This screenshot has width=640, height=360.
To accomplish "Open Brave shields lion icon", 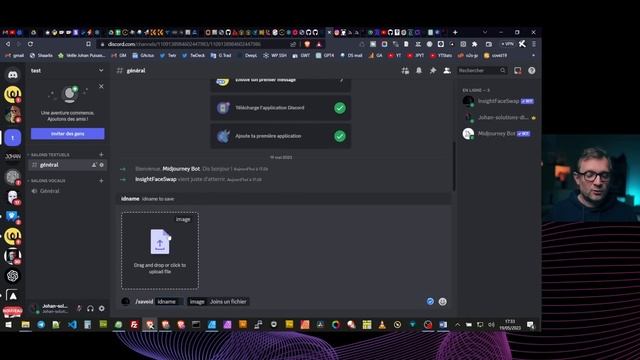I will [x=307, y=44].
